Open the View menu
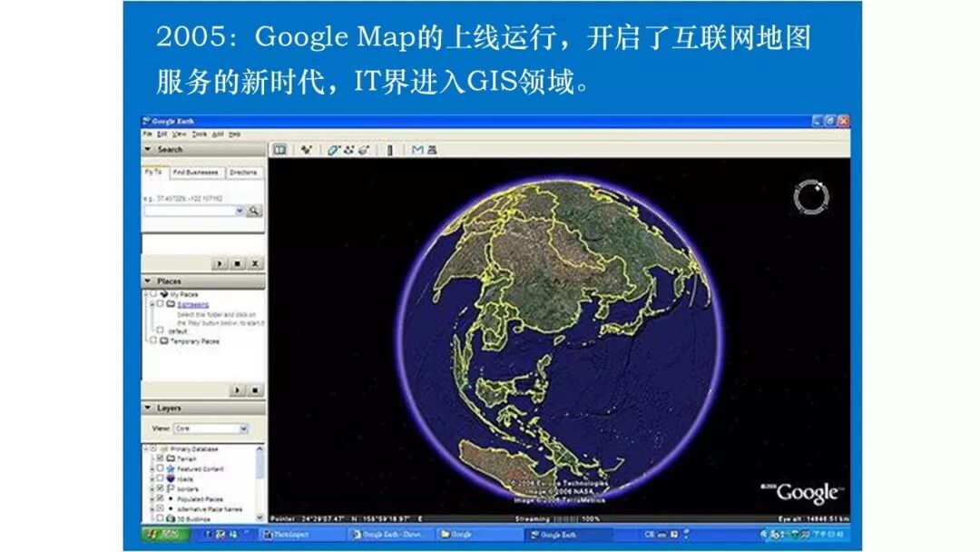980x552 pixels. click(180, 133)
